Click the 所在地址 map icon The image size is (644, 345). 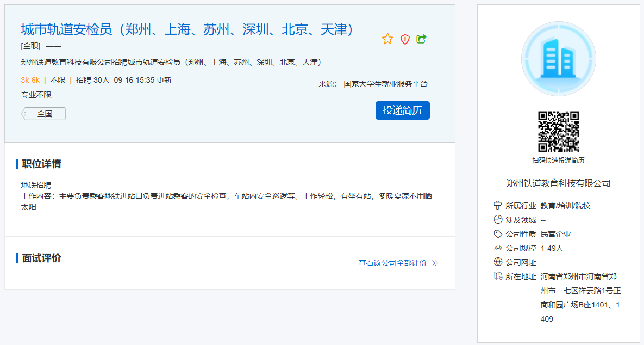click(x=498, y=276)
